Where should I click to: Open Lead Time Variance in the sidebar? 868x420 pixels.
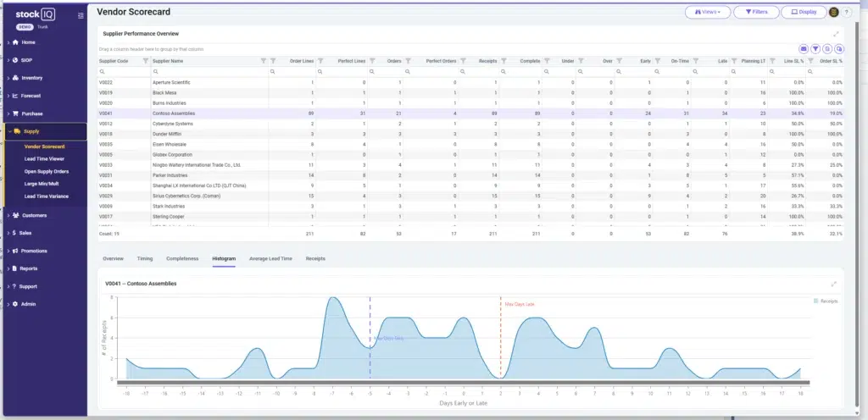click(x=47, y=196)
